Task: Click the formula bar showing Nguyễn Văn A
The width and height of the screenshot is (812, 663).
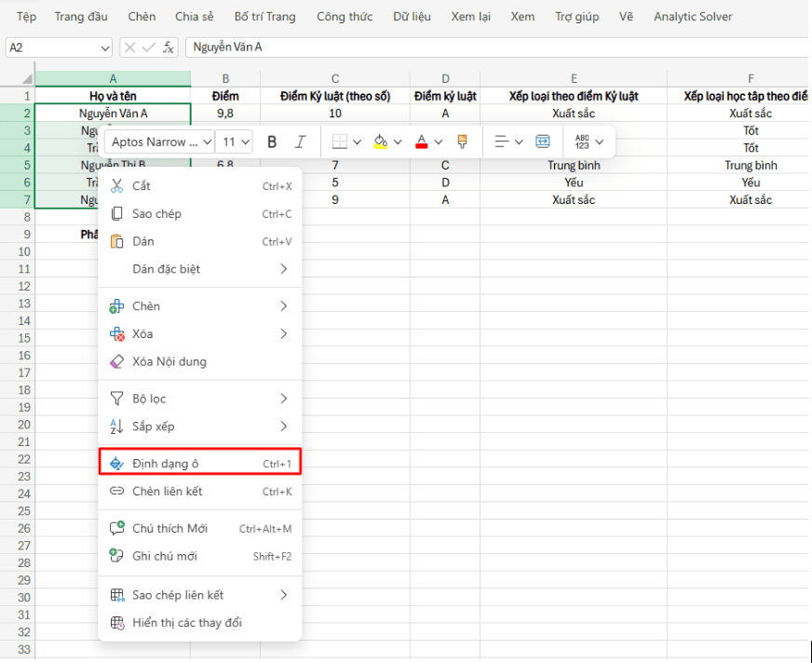Action: [497, 47]
